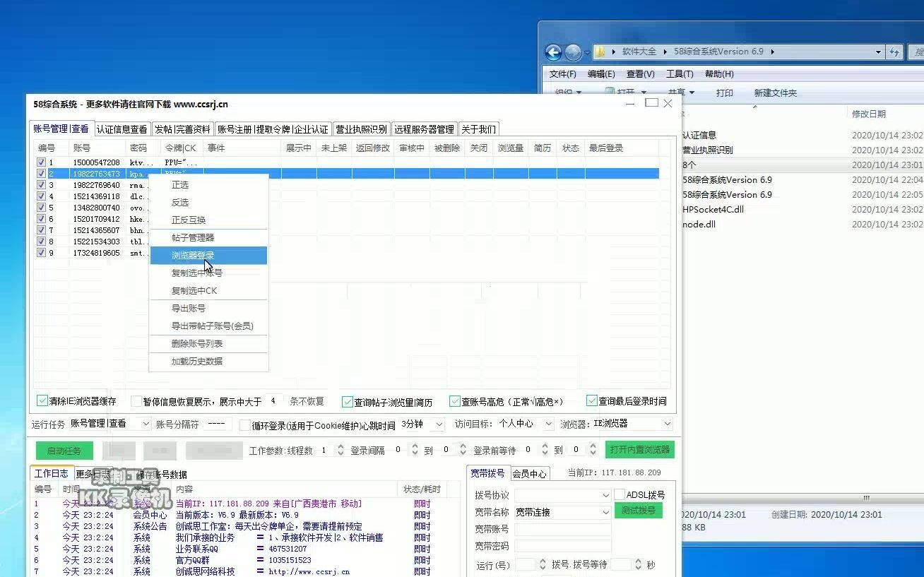Toggle 查账号高危 checkbox
Image resolution: width=924 pixels, height=577 pixels.
(x=455, y=400)
